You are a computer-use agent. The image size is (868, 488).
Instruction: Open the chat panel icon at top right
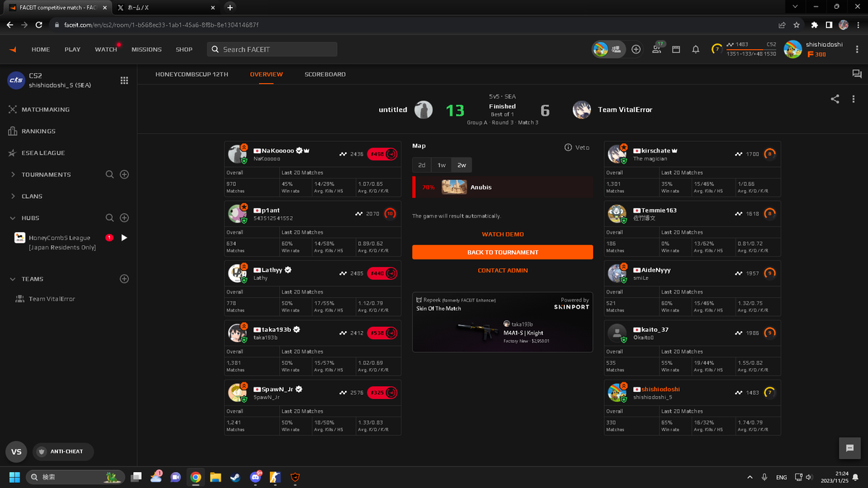(856, 74)
